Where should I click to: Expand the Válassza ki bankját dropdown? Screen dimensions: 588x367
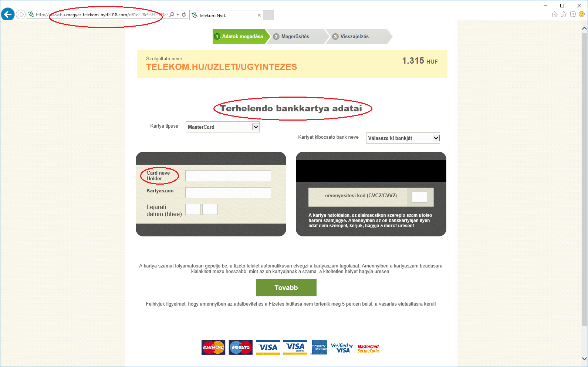click(x=403, y=138)
